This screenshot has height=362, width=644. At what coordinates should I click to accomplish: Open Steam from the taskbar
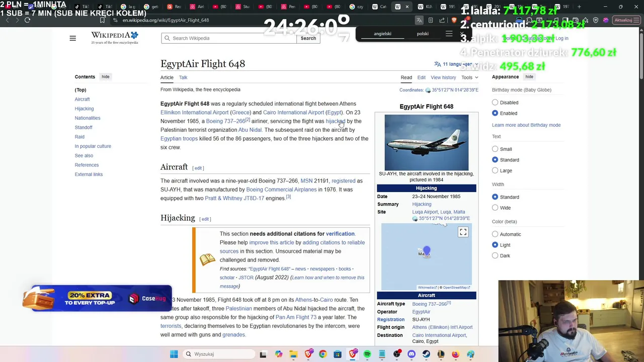(x=426, y=354)
